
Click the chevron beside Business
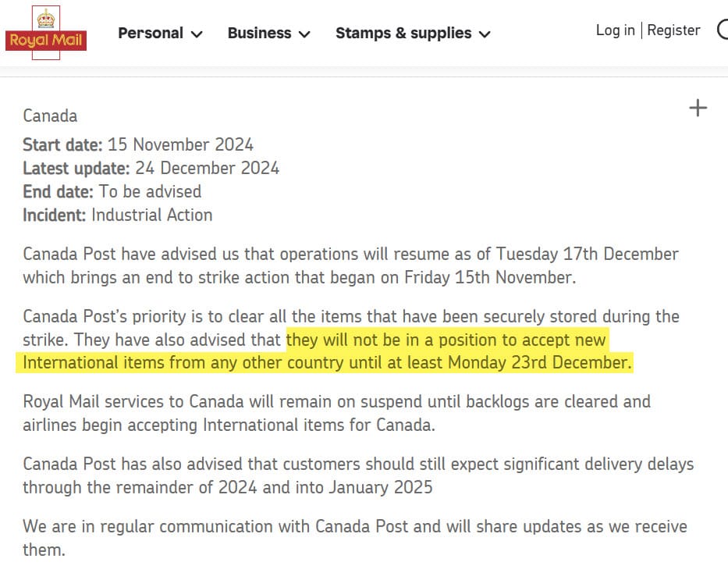(304, 34)
